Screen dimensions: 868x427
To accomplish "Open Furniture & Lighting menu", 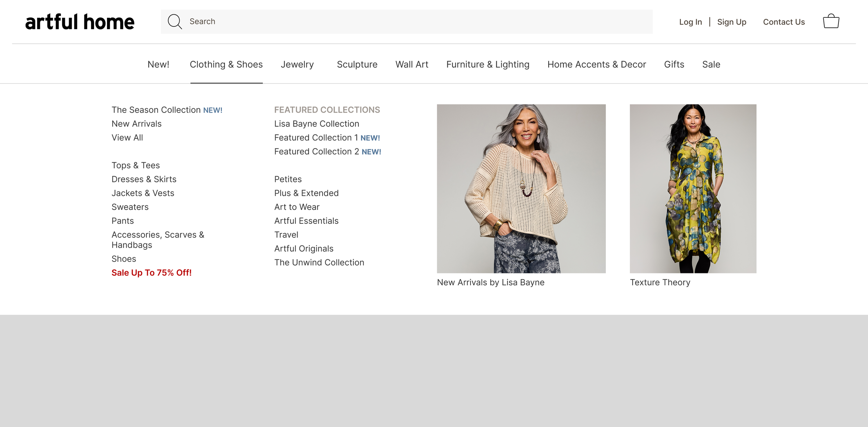I will [487, 64].
